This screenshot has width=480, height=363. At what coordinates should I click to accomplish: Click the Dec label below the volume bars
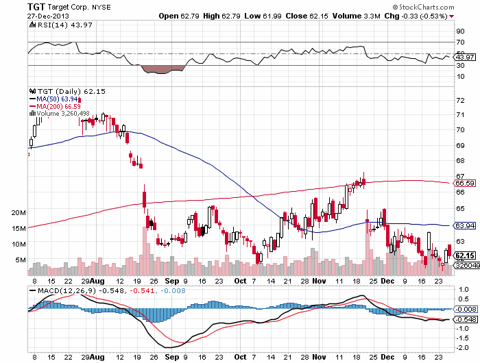click(387, 281)
